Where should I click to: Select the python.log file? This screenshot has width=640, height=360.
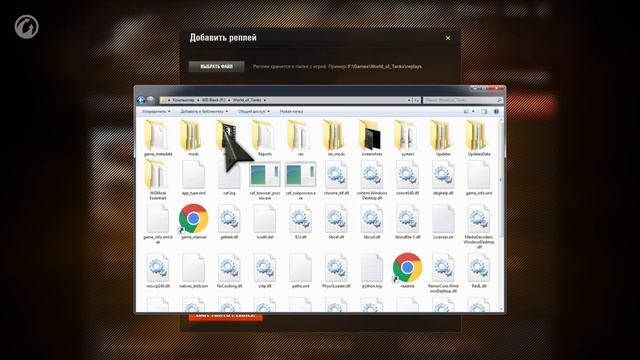pos(372,270)
